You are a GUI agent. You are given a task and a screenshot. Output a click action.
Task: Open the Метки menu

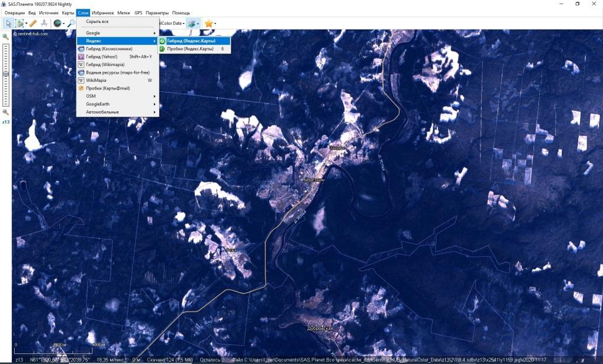(124, 12)
